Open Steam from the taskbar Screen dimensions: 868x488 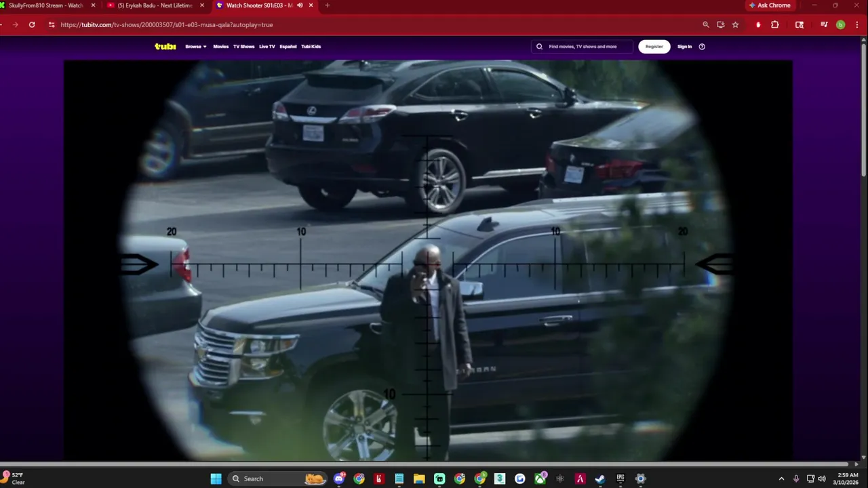coord(600,479)
